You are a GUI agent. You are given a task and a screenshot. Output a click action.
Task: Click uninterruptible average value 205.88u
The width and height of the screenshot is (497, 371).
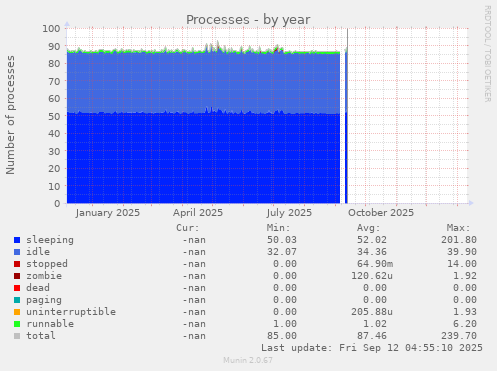pyautogui.click(x=372, y=312)
